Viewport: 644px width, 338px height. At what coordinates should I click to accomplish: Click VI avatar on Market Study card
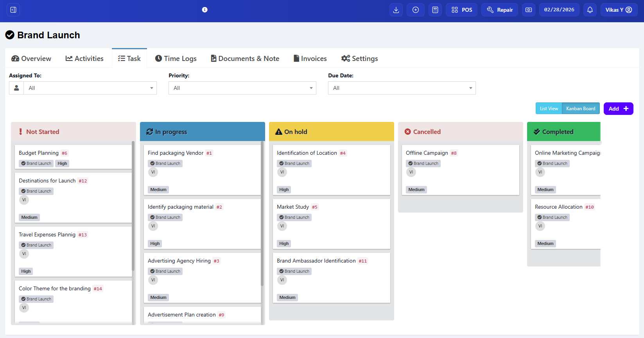coord(282,226)
